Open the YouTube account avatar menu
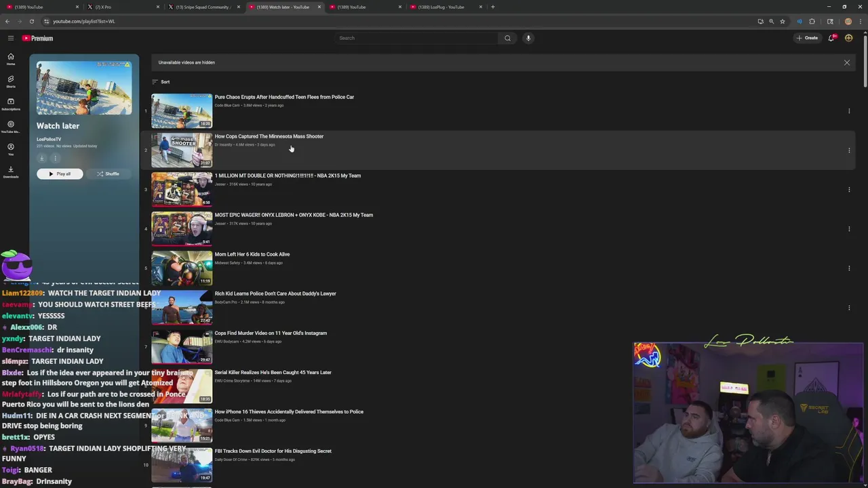The image size is (868, 488). [848, 38]
